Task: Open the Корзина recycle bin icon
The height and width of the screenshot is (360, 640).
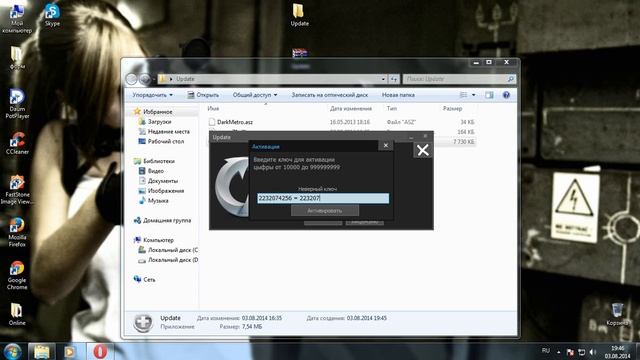Action: (x=617, y=314)
